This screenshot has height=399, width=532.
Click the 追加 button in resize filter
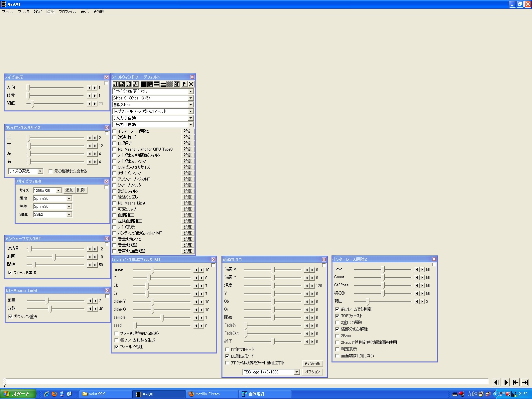(x=69, y=190)
